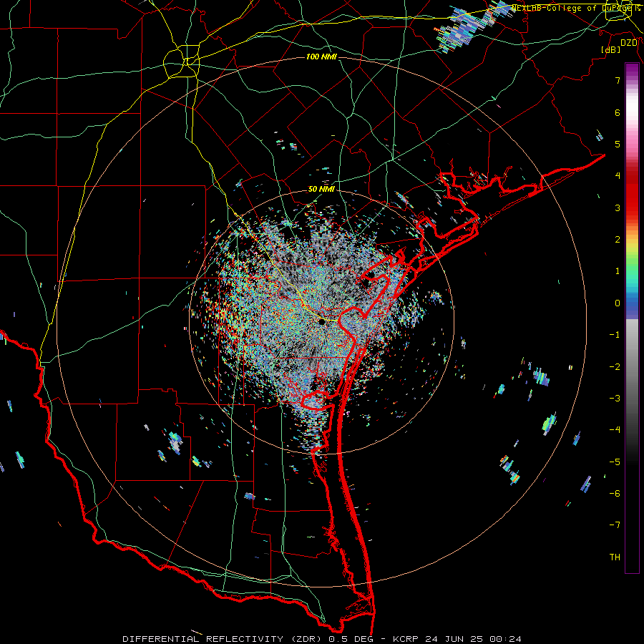
Task: Click the "100 NMI" range ring label
Action: click(x=321, y=57)
